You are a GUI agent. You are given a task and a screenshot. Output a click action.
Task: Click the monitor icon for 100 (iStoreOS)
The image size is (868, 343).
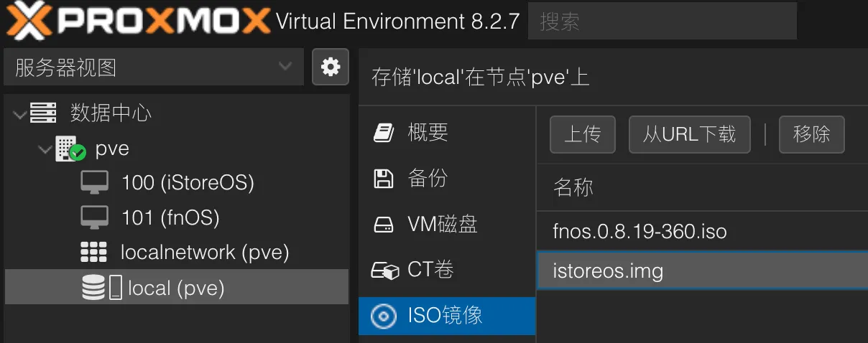coord(94,183)
